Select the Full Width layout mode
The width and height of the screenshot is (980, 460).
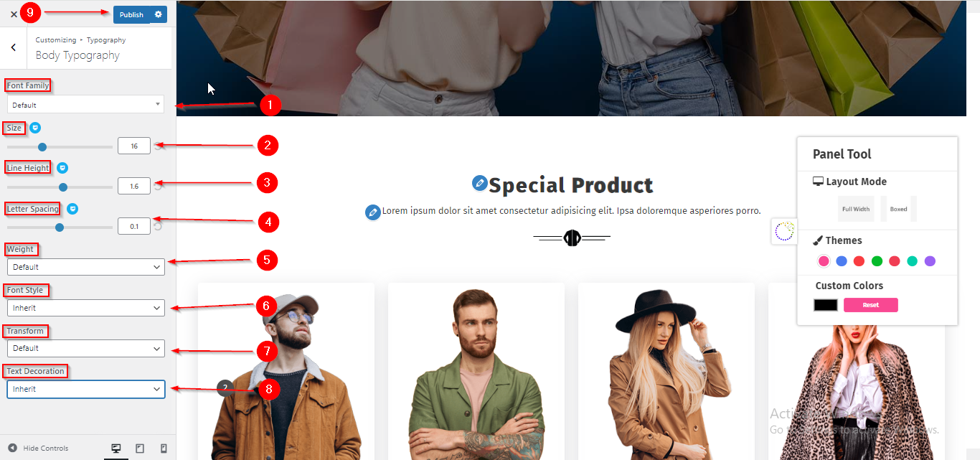point(856,209)
